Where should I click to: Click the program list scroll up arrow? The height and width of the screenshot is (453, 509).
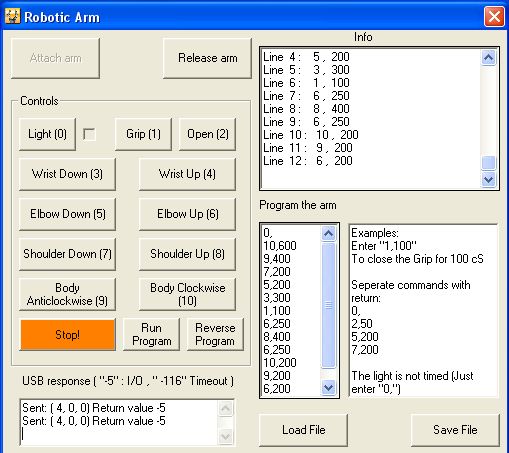point(328,233)
